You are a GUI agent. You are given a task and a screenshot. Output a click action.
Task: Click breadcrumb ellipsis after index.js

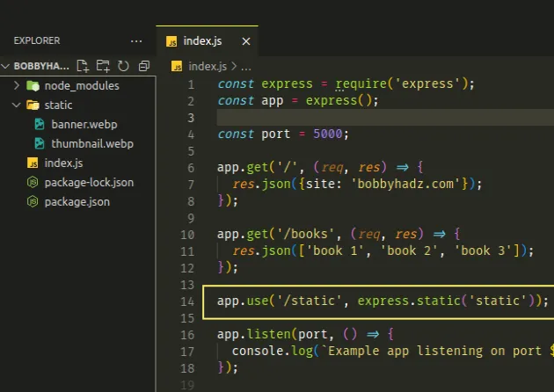coord(246,67)
